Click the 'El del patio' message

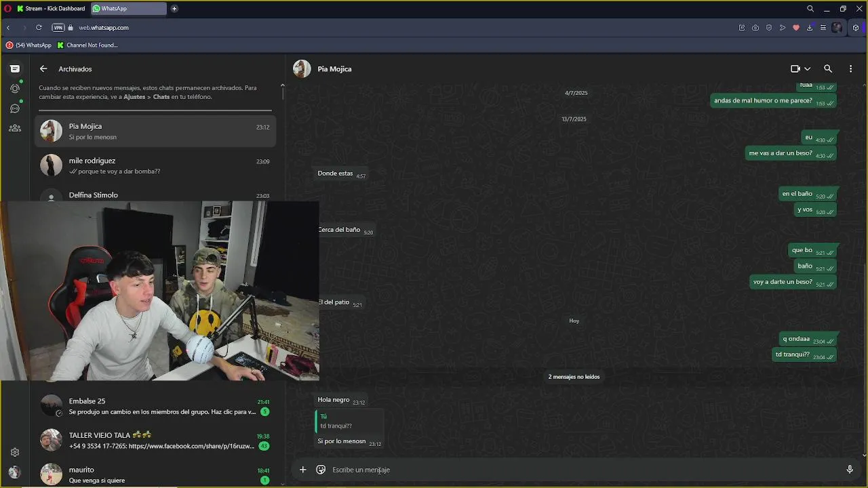coord(340,302)
